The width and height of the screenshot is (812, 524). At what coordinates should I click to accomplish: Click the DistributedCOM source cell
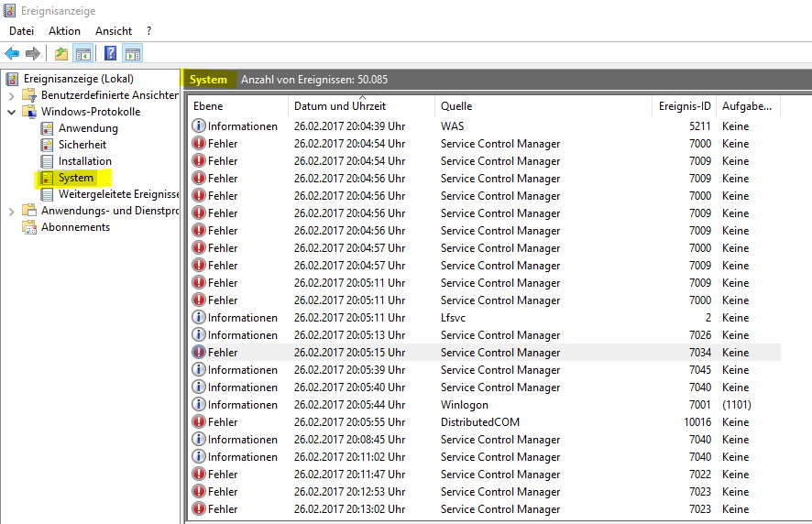click(480, 421)
